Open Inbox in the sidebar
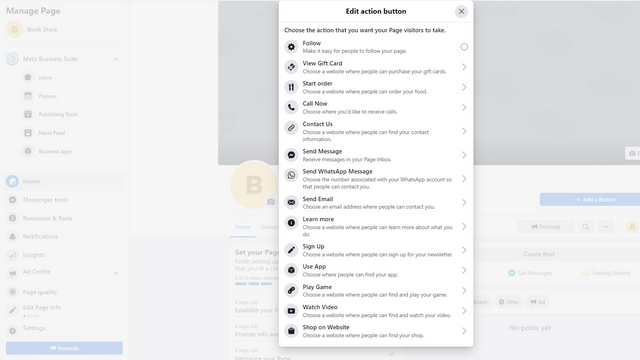This screenshot has height=360, width=640. pos(45,78)
